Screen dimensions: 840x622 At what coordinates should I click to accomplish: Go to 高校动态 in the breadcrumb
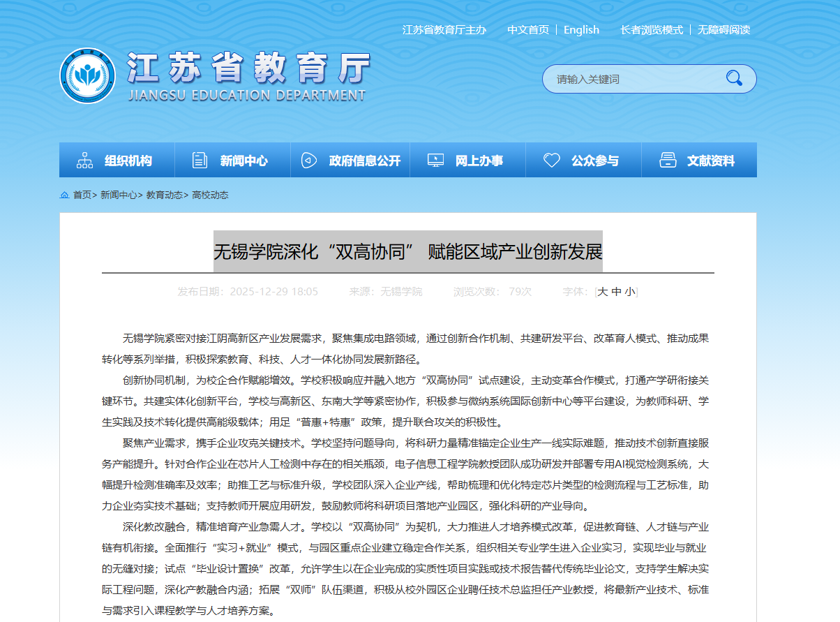pyautogui.click(x=210, y=195)
